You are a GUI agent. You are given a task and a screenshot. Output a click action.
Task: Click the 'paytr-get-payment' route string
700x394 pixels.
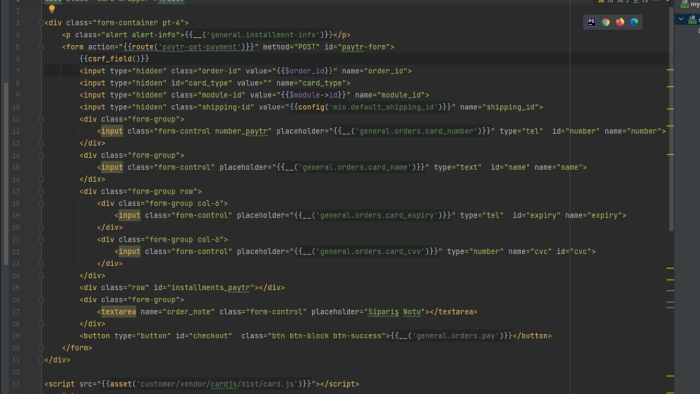(x=199, y=47)
